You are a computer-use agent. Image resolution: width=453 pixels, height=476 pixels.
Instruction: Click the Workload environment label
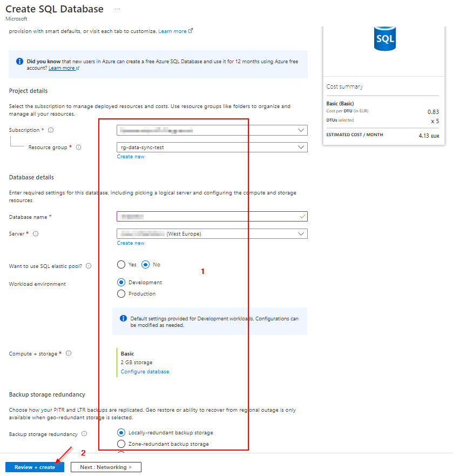coord(37,284)
